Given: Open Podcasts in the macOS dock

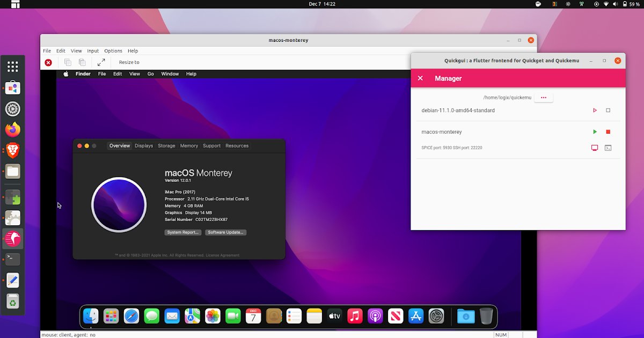Looking at the screenshot, I should (x=375, y=316).
